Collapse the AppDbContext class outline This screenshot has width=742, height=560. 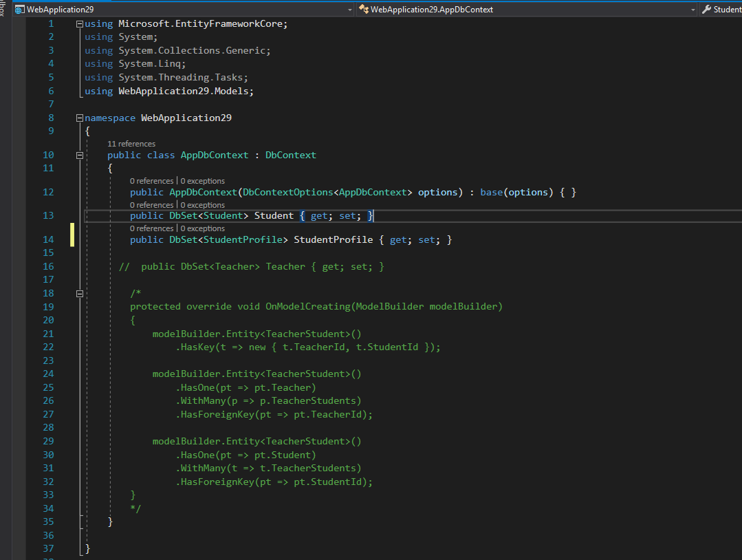tap(80, 155)
